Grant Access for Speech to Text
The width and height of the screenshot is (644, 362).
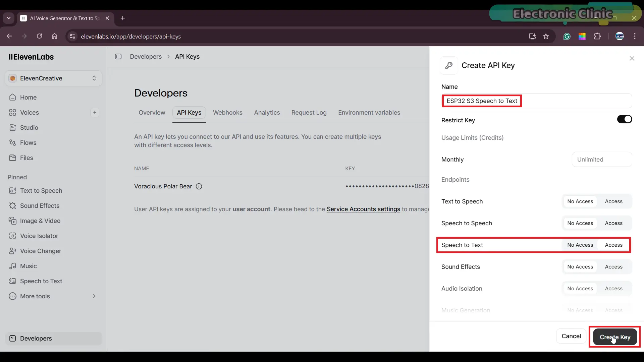tap(614, 245)
